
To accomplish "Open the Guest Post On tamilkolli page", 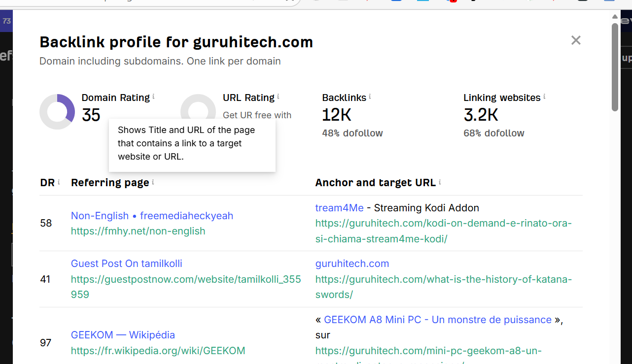I will click(x=126, y=264).
